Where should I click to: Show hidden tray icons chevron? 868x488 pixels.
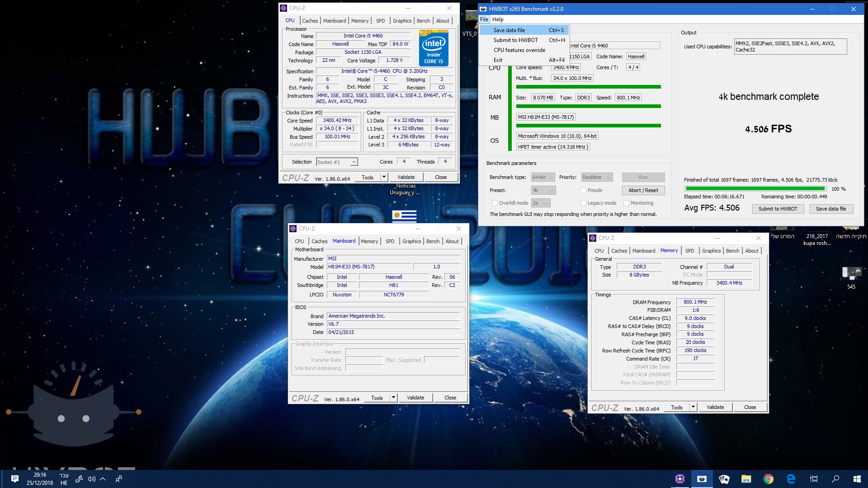pos(103,479)
